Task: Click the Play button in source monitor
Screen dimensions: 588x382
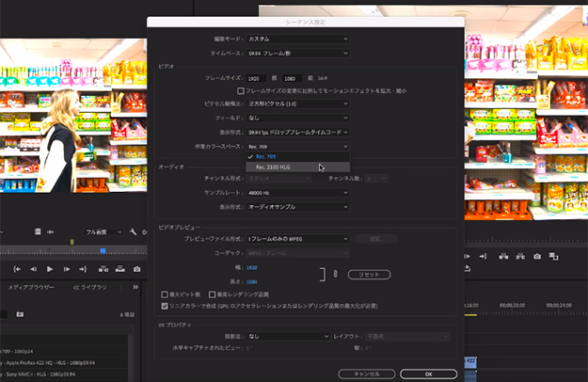Action: [51, 269]
